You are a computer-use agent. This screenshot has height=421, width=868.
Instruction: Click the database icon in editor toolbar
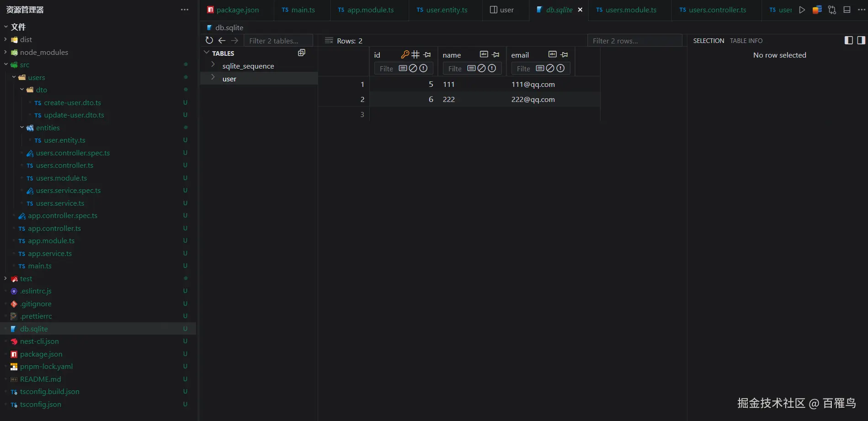pos(817,10)
